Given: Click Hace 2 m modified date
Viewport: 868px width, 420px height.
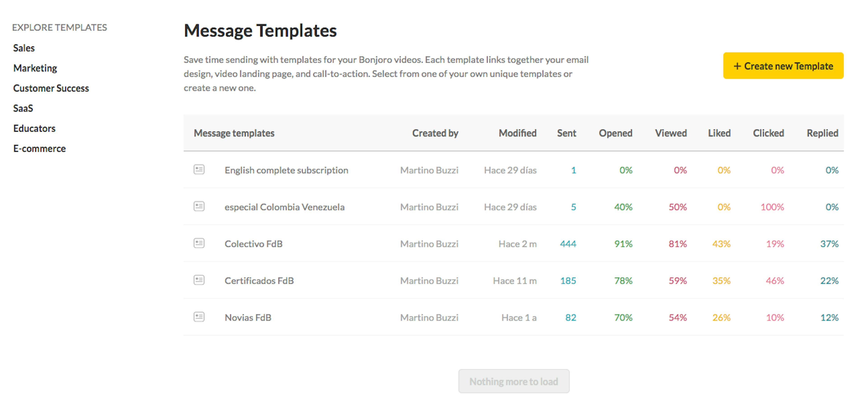Looking at the screenshot, I should pos(518,244).
